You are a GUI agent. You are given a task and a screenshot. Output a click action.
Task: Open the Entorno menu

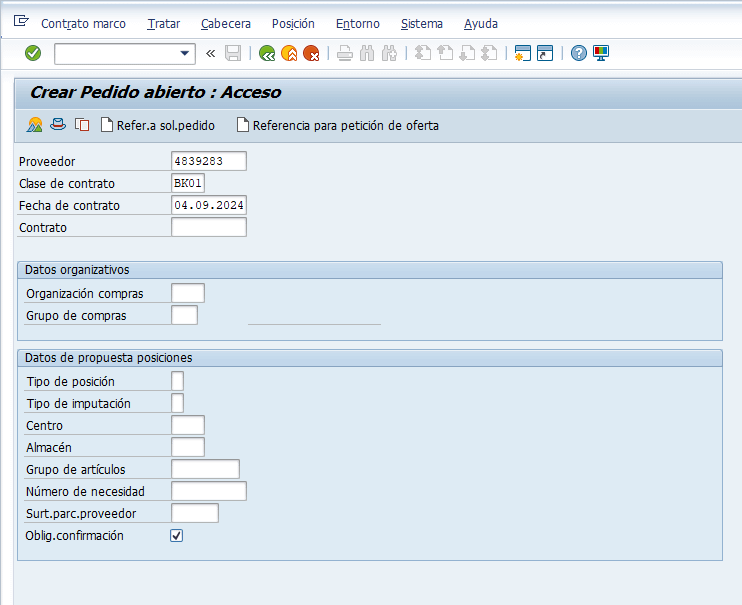tap(357, 23)
